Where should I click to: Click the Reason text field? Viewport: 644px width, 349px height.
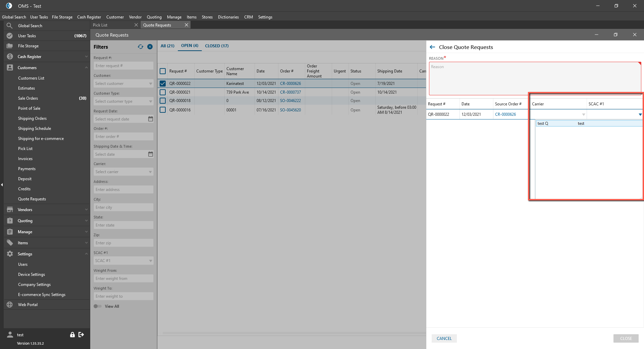point(535,79)
